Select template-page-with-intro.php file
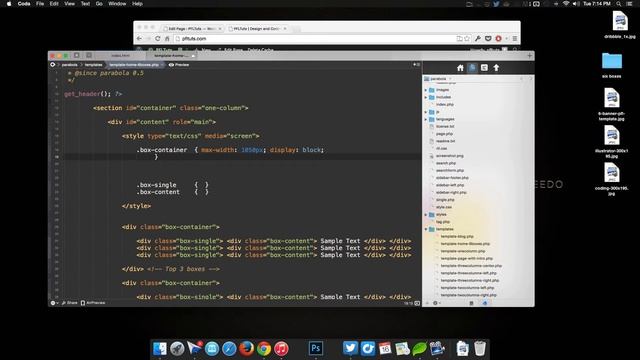 (x=467, y=258)
